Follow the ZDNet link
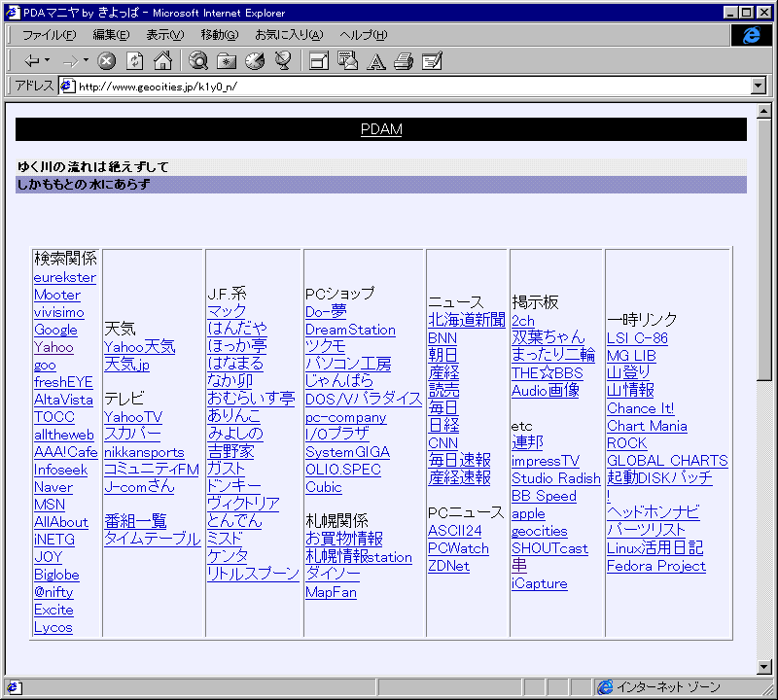Viewport: 778px width, 700px height. (x=448, y=566)
